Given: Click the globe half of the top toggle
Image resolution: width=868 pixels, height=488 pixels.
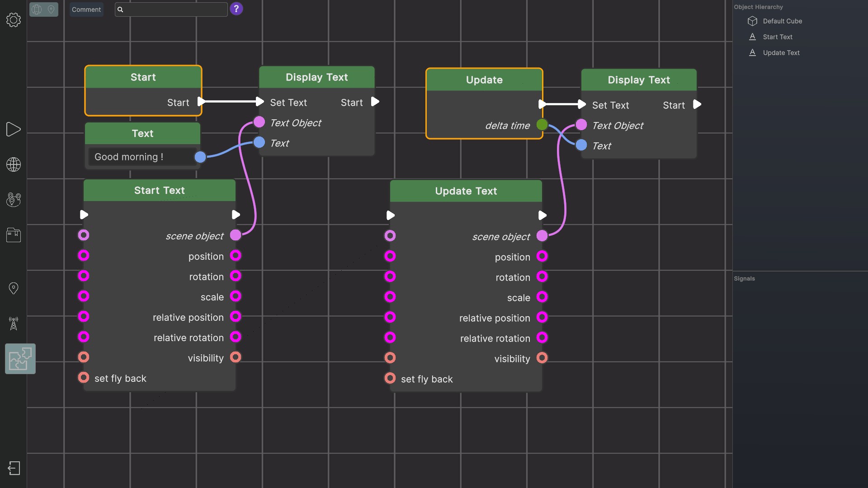Looking at the screenshot, I should click(x=37, y=9).
